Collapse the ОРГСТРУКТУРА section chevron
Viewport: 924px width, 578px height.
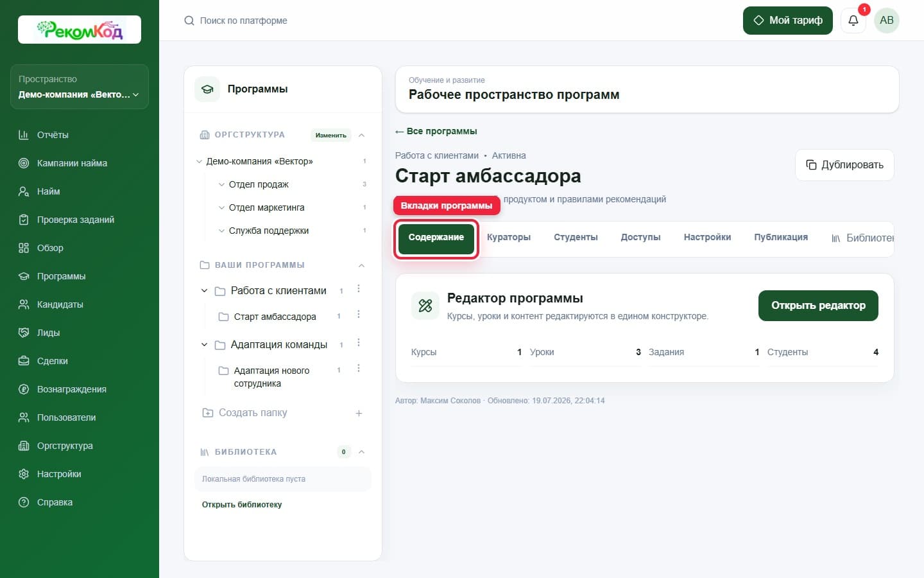[x=361, y=135]
